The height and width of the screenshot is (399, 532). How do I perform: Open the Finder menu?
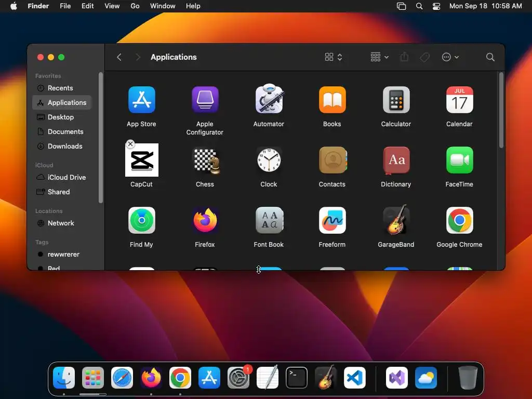38,6
